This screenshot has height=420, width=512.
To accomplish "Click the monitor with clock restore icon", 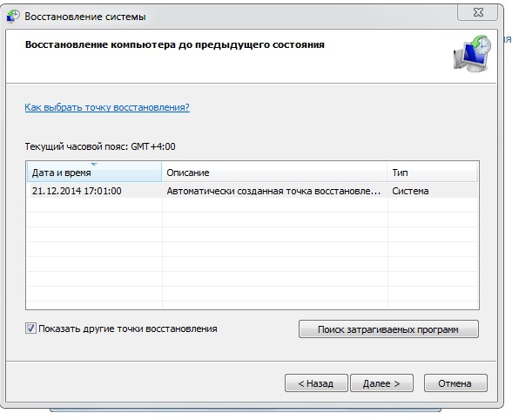I will click(x=472, y=54).
